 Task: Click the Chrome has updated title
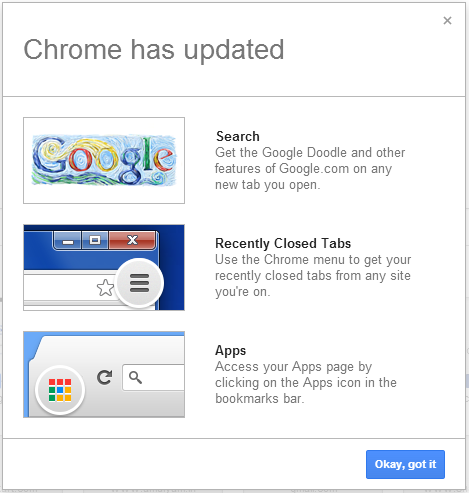pos(154,50)
